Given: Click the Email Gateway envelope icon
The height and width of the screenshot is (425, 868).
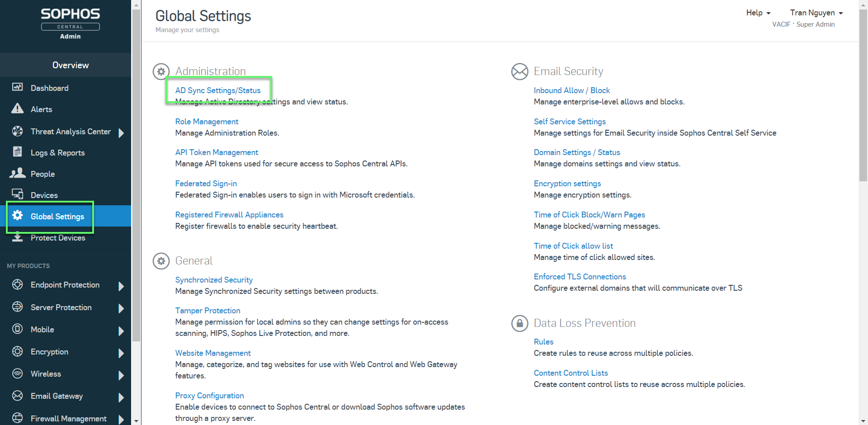Looking at the screenshot, I should (x=17, y=396).
